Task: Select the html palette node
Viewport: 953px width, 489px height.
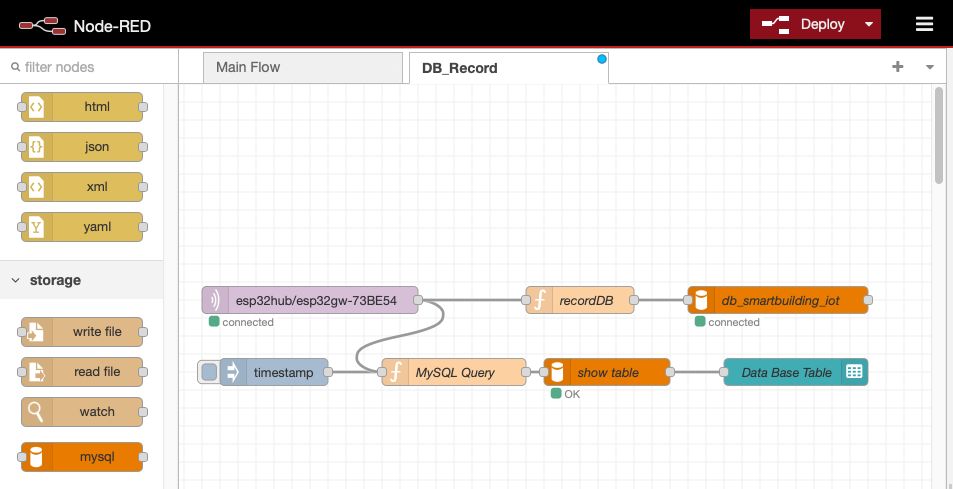Action: [82, 107]
